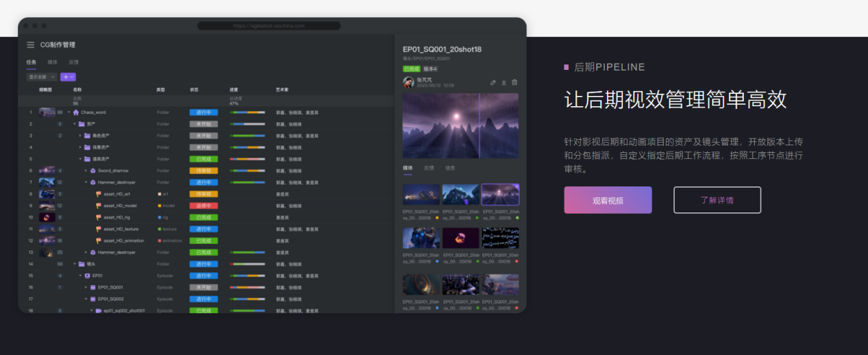This screenshot has height=355, width=868.
Task: Click the folder icon beside 场景资产
Action: (87, 147)
